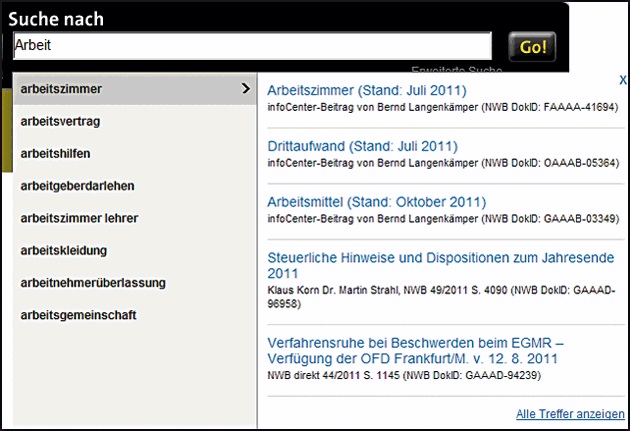The height and width of the screenshot is (431, 630).
Task: Choose the arbeitskleidung suggestion
Action: (x=63, y=250)
